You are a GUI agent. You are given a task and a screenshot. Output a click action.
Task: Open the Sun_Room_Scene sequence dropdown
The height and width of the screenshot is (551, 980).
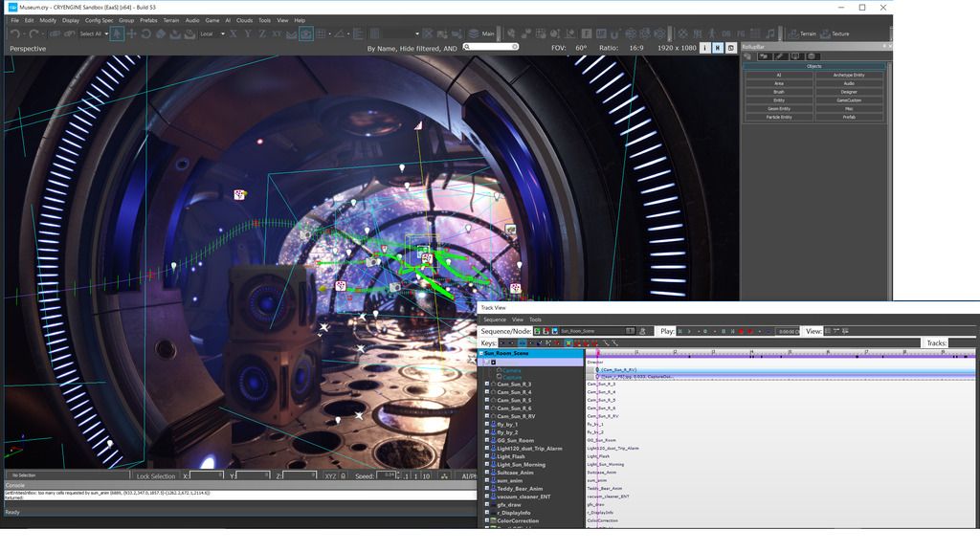click(x=597, y=331)
